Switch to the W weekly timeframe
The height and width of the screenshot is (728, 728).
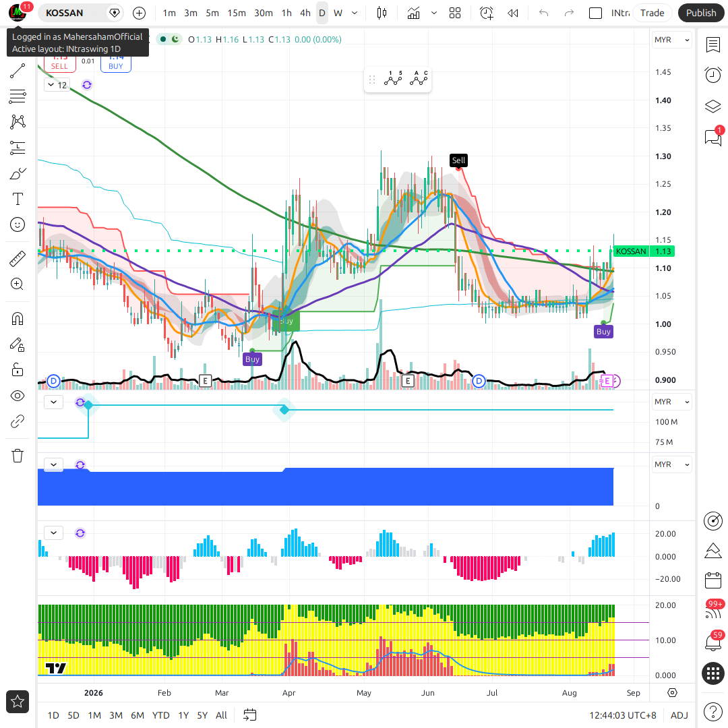pyautogui.click(x=338, y=13)
